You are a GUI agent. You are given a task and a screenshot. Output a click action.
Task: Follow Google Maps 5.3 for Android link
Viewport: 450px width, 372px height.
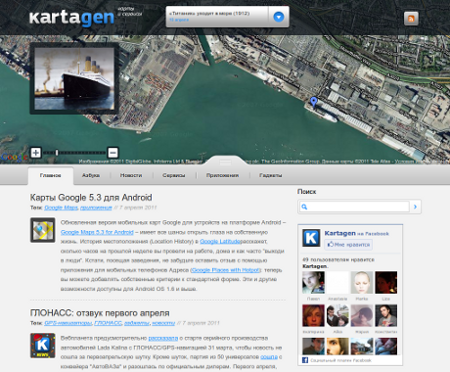[x=97, y=232]
